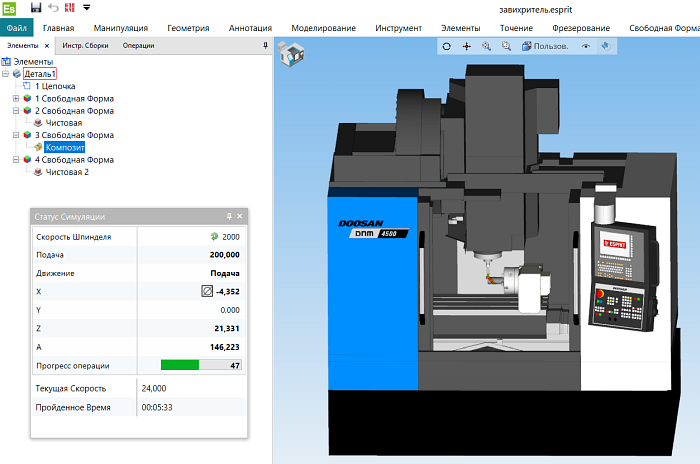Expand the 1 Свободная Форма node

(15, 99)
